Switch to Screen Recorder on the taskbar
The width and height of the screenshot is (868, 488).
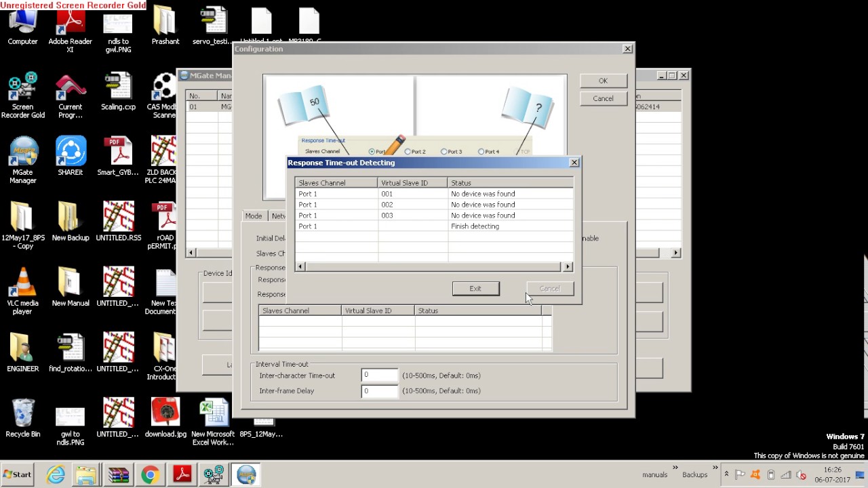click(214, 474)
